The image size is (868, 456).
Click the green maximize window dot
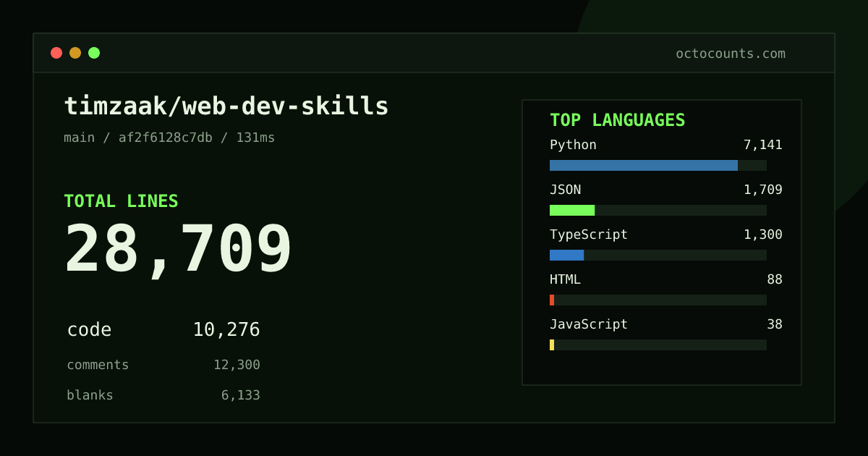[x=94, y=53]
